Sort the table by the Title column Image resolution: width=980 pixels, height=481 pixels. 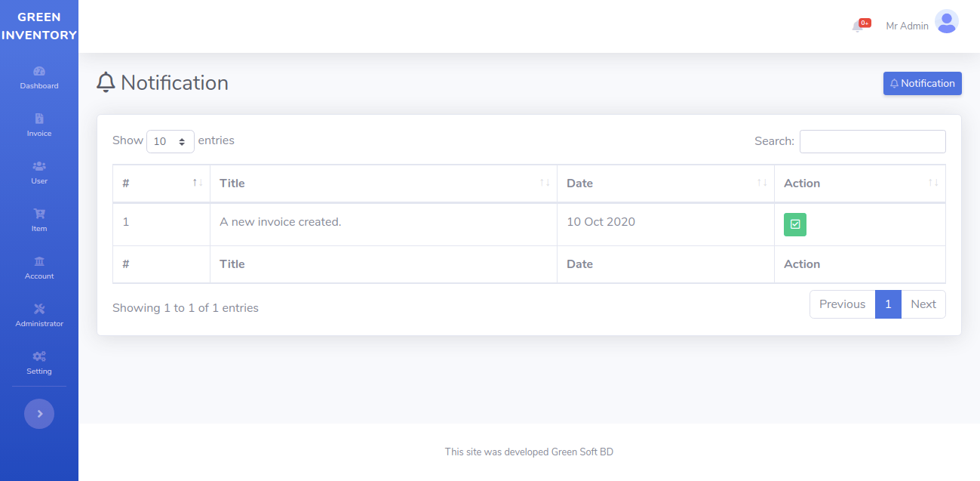pos(383,183)
